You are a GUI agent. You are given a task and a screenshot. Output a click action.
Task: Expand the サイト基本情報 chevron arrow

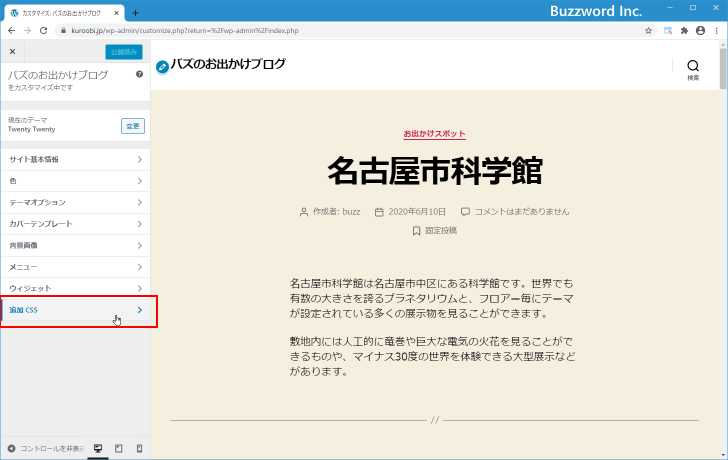pos(140,160)
